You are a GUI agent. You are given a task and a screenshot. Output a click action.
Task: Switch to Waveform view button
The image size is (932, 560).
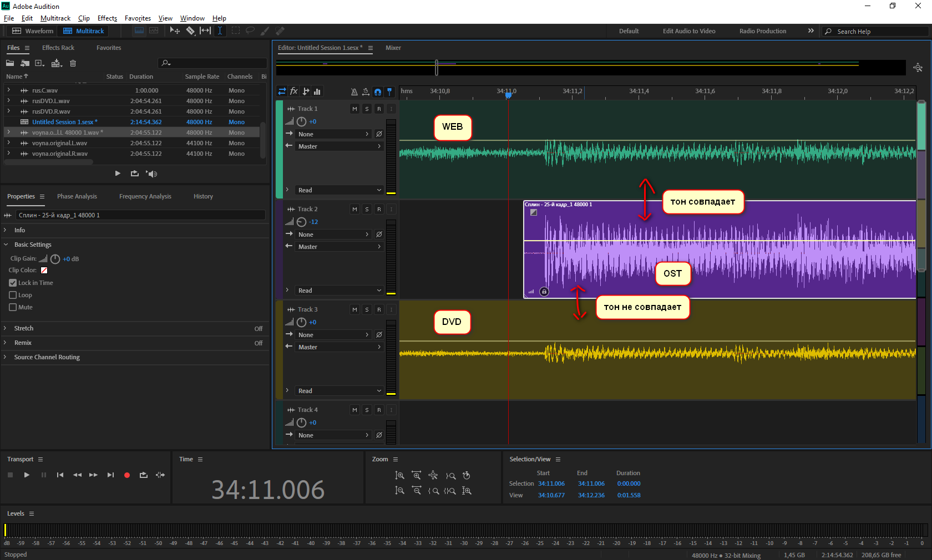pyautogui.click(x=33, y=31)
